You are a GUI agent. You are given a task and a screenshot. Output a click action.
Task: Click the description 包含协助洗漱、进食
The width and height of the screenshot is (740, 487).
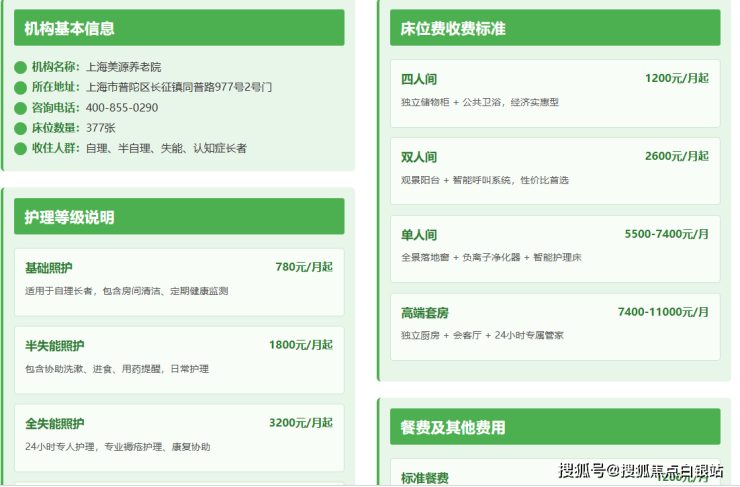coord(68,369)
